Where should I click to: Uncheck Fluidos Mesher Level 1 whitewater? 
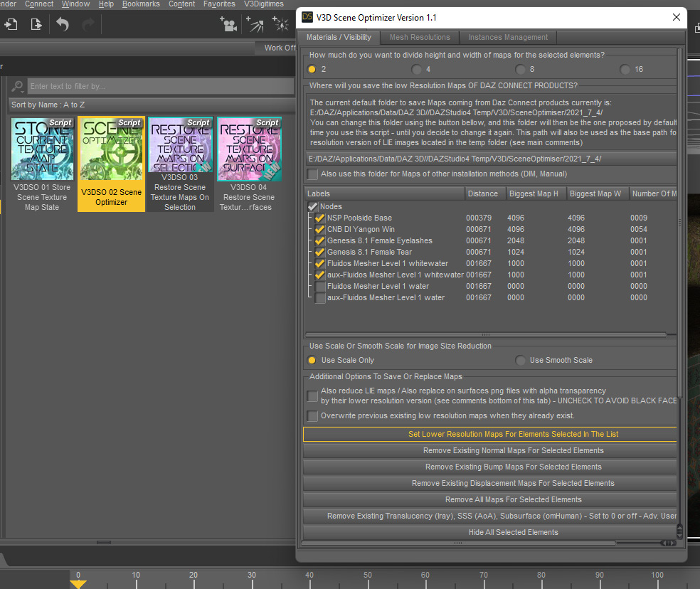point(319,263)
